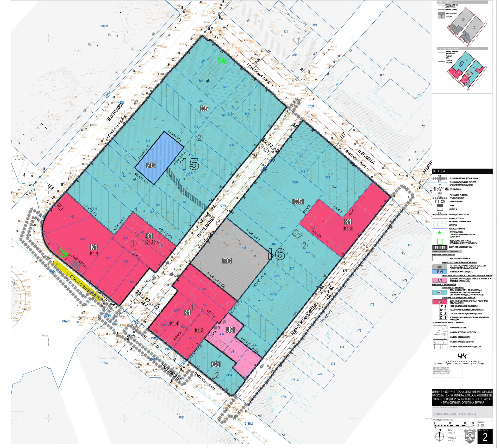The image size is (500, 448).
Task: Click the circled 1 and 2 legend symbols
Action: [440, 202]
